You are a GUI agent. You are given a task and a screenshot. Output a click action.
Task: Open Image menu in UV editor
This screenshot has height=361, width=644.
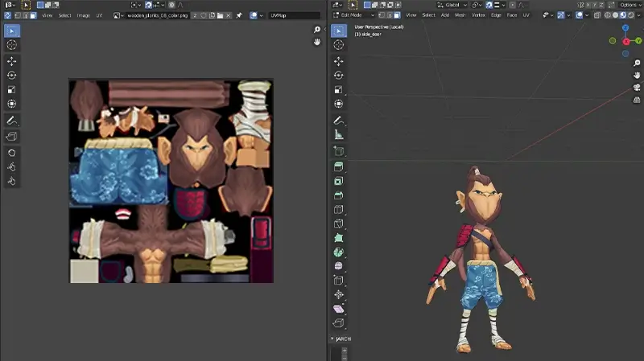click(84, 15)
